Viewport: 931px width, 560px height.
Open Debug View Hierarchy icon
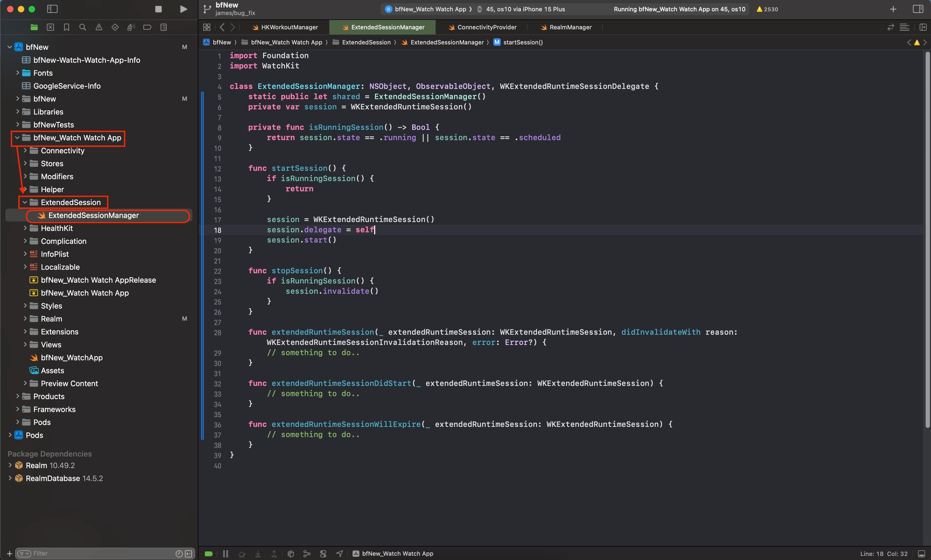[291, 554]
